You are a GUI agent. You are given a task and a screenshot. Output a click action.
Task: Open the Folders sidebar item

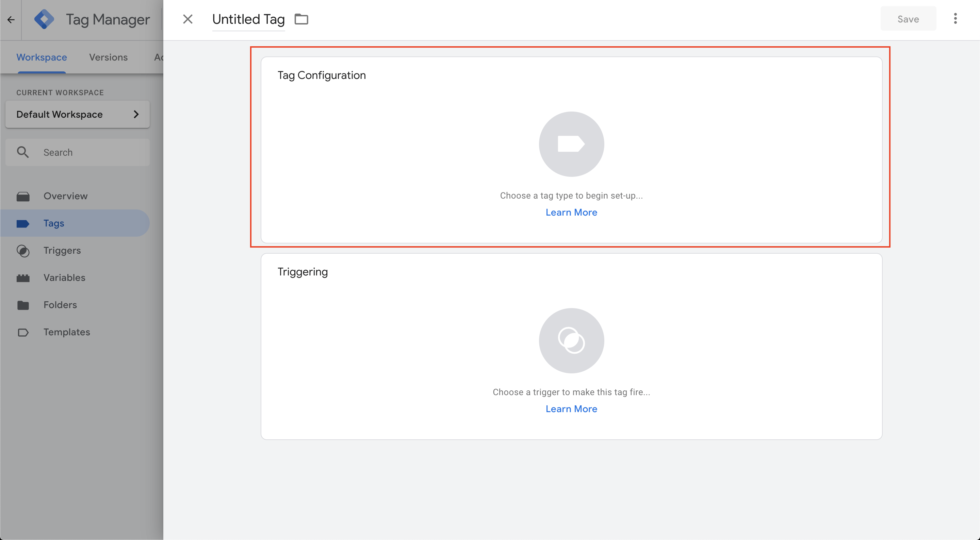[x=60, y=305]
